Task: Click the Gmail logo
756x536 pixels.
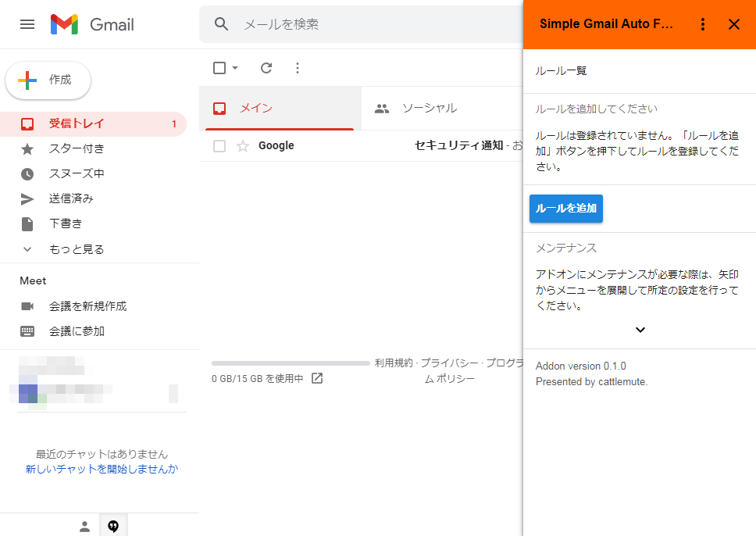Action: 92,24
